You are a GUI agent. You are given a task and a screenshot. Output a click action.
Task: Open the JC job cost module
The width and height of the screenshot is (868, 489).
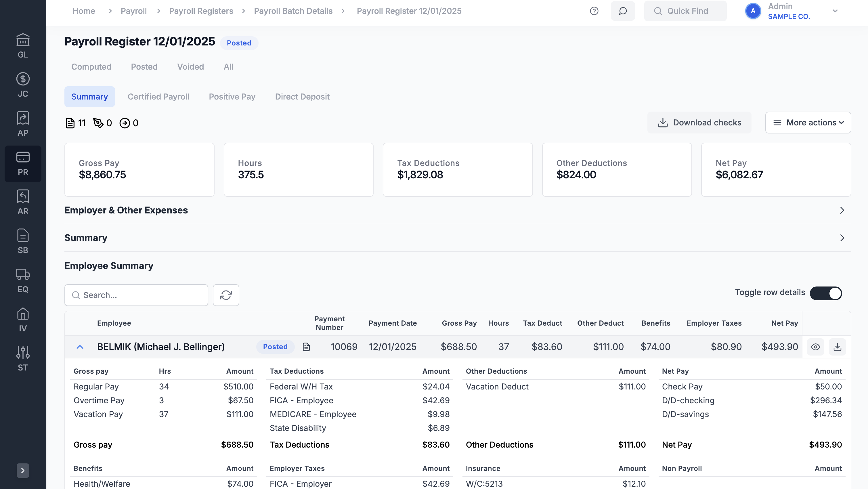click(x=23, y=85)
